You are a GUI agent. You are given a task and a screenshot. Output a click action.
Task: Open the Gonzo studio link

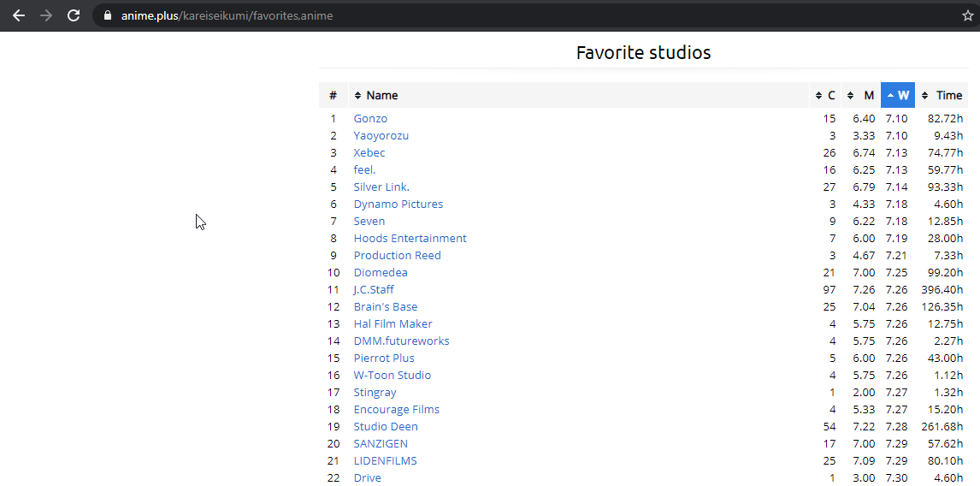[x=370, y=119]
